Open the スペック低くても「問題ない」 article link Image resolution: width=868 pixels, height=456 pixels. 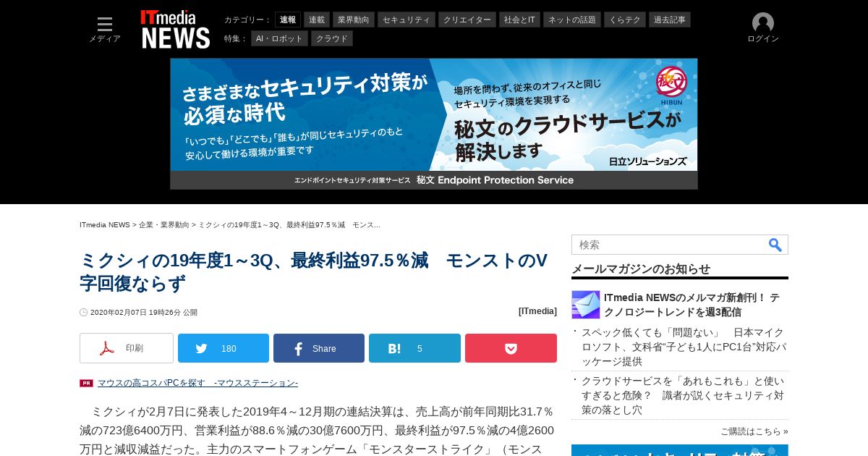pos(684,347)
